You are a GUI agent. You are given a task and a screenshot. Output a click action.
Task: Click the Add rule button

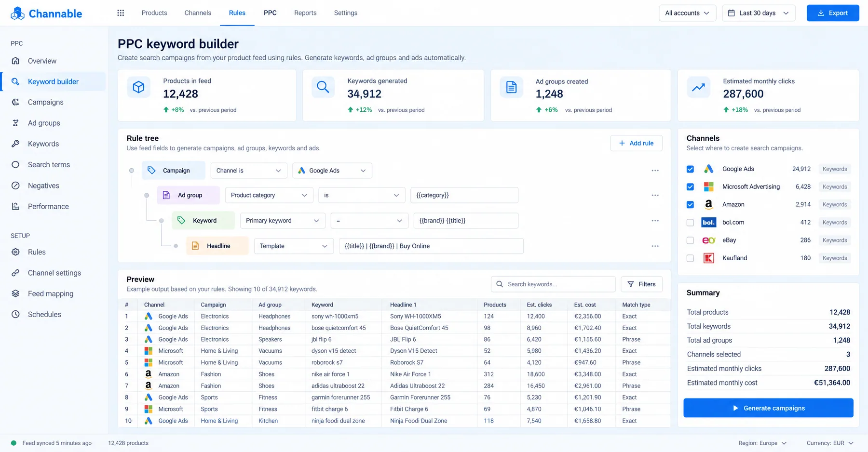[636, 143]
